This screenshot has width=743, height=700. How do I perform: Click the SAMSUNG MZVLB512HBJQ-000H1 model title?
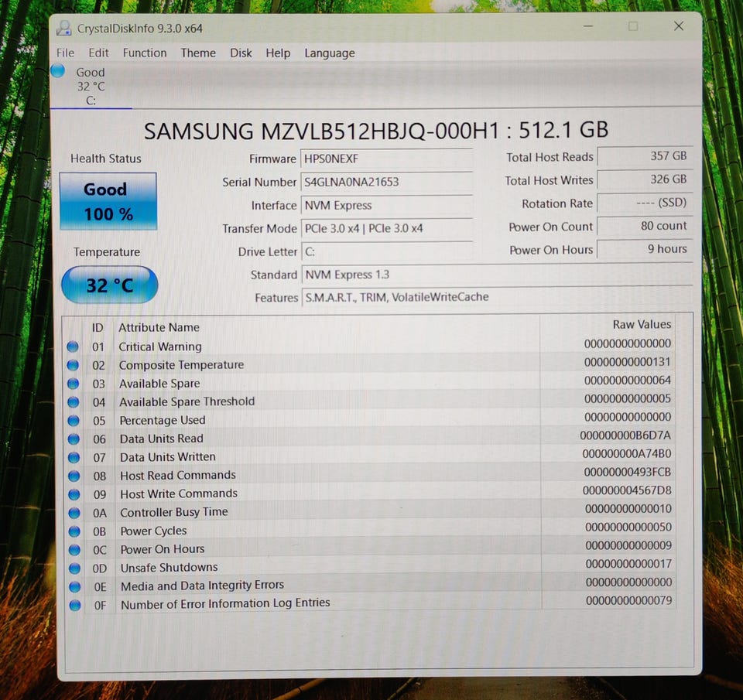(x=376, y=130)
